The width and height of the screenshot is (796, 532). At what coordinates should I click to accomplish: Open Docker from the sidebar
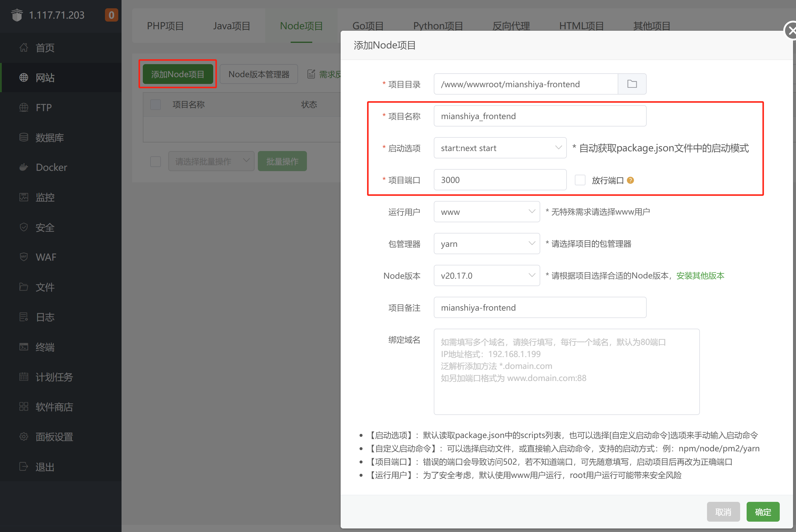(x=51, y=167)
